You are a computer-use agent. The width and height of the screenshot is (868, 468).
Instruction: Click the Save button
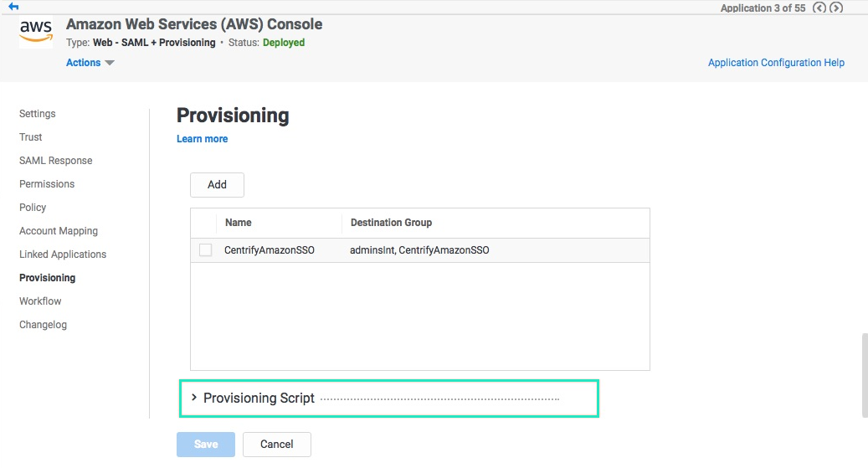(206, 445)
